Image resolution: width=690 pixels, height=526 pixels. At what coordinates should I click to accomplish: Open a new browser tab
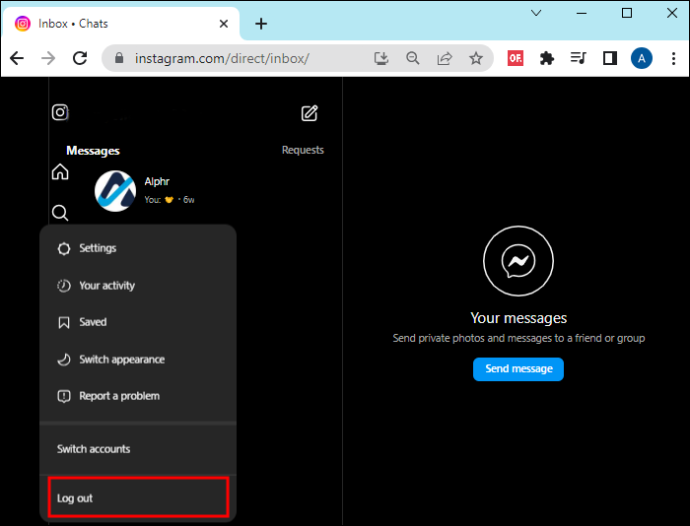pos(261,24)
